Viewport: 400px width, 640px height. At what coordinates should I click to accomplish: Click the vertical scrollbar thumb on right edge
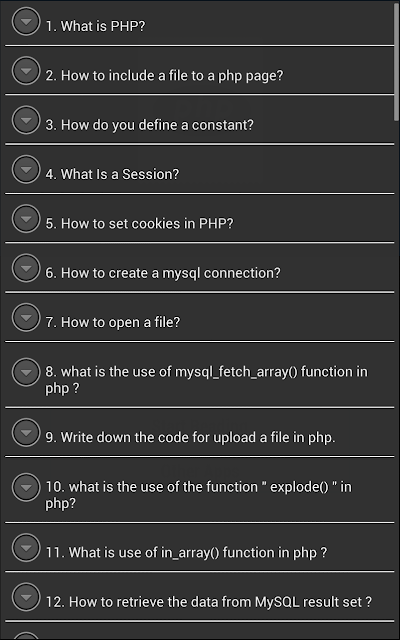pos(397,61)
